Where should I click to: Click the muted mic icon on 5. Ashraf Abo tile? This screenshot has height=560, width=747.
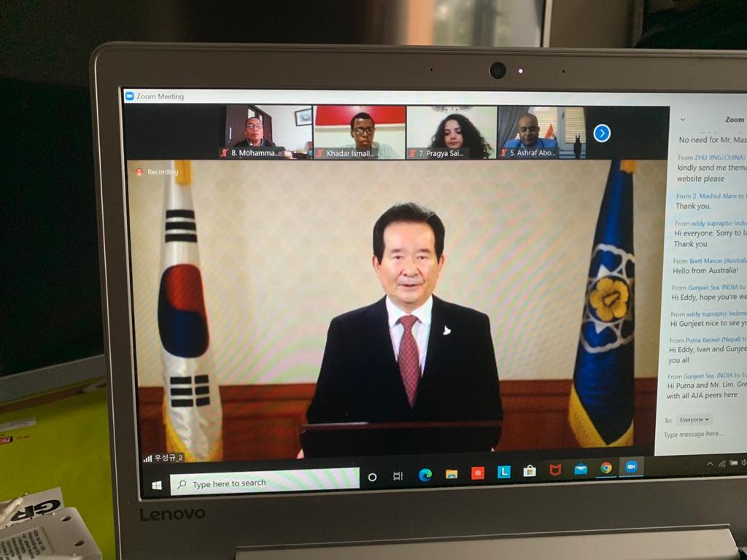pos(503,153)
